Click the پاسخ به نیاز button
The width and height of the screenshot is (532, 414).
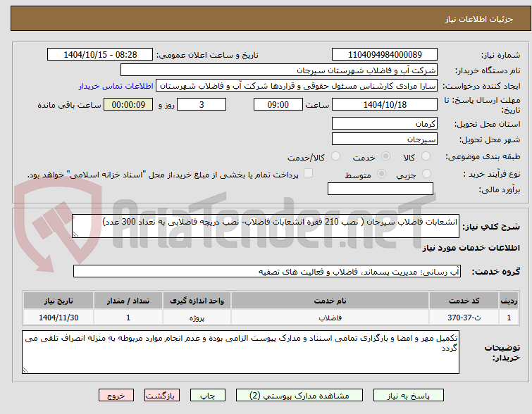pyautogui.click(x=409, y=396)
